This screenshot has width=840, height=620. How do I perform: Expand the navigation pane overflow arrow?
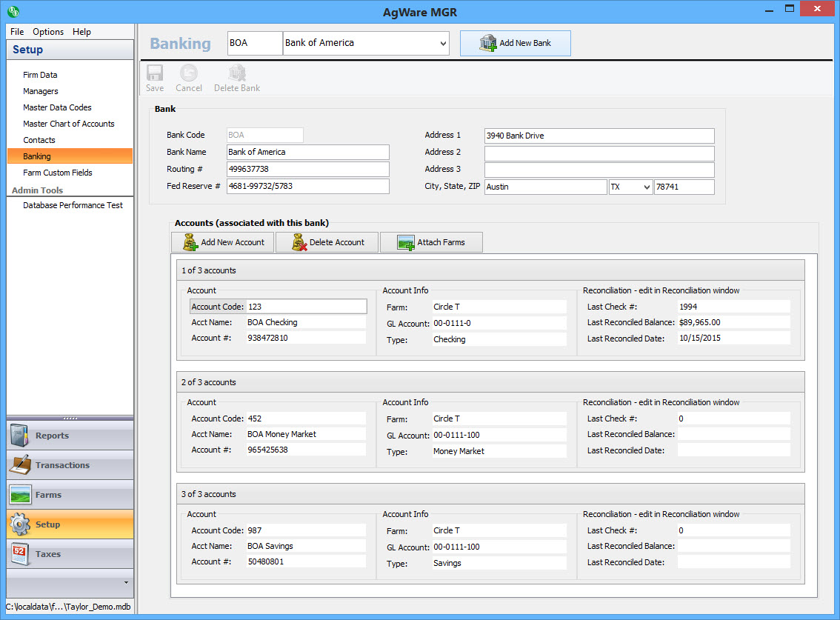pyautogui.click(x=125, y=582)
